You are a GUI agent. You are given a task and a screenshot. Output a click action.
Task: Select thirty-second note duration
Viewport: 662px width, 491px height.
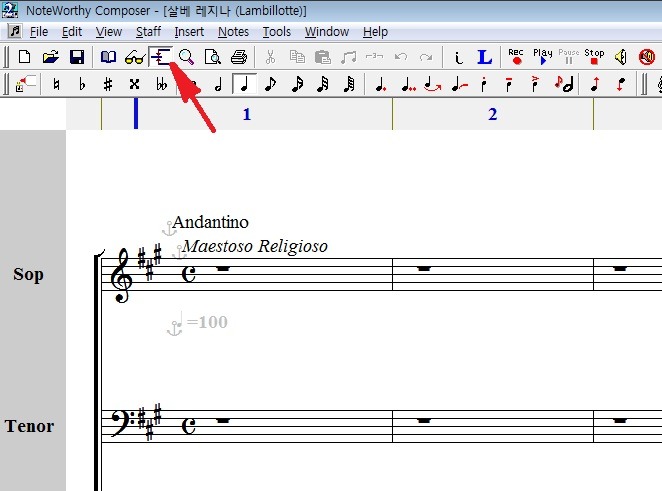(323, 84)
